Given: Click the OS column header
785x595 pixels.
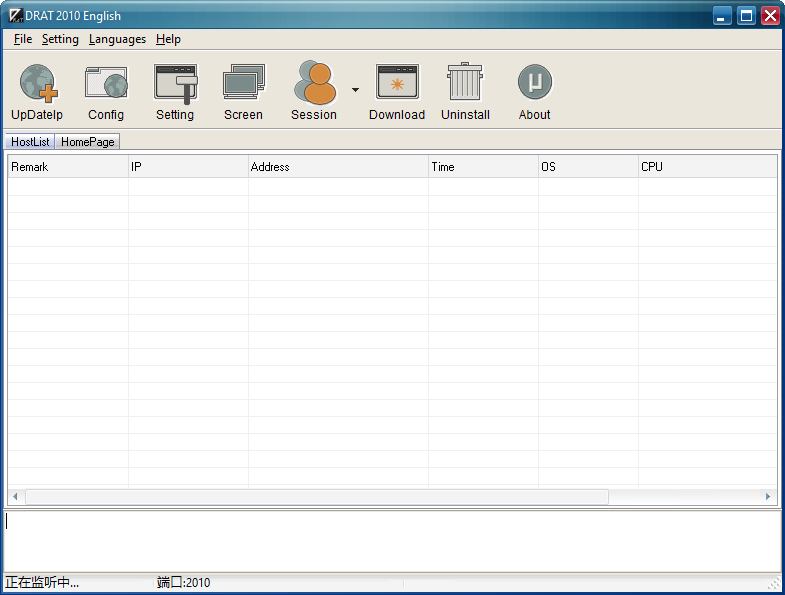Looking at the screenshot, I should point(588,167).
